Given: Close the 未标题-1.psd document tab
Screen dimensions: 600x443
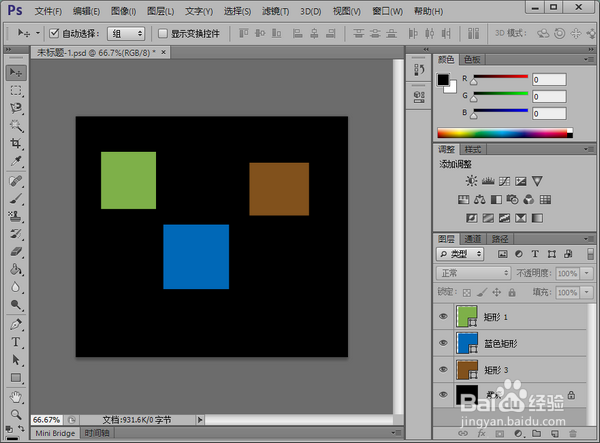Looking at the screenshot, I should [163, 52].
